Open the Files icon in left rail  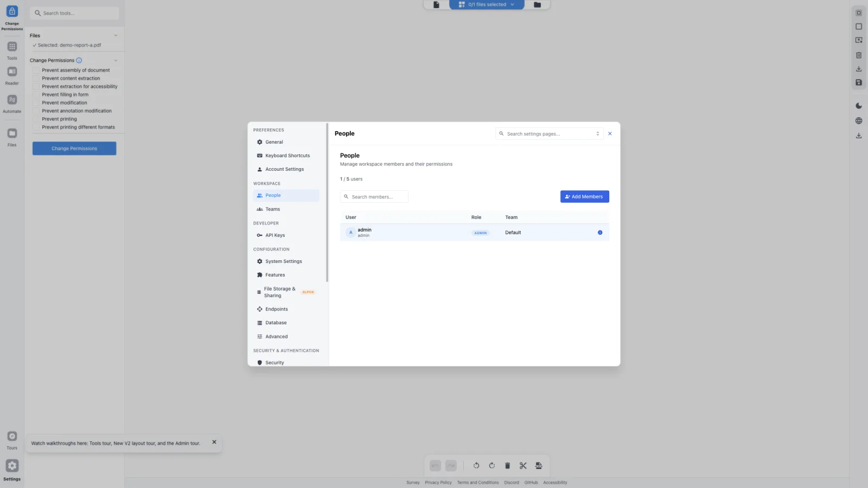[x=12, y=134]
